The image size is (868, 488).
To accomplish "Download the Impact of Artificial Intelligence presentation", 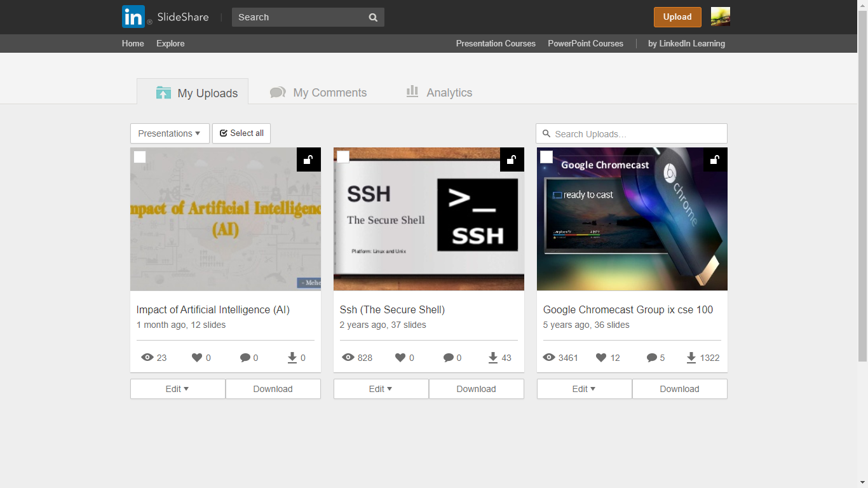I will tap(273, 389).
